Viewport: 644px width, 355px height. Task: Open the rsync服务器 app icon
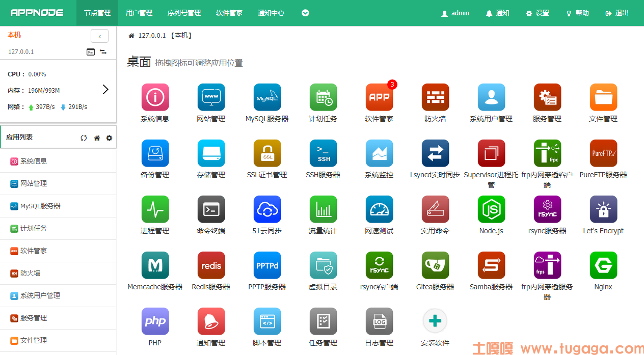[547, 209]
